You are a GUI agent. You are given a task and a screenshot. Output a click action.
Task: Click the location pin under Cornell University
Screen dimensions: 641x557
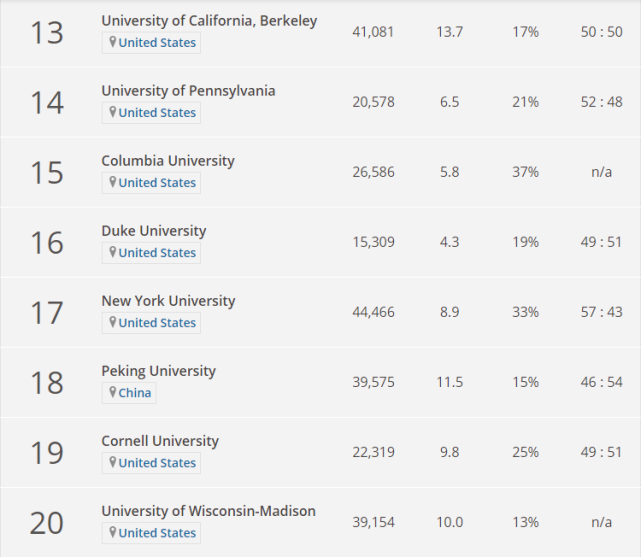[x=113, y=463]
